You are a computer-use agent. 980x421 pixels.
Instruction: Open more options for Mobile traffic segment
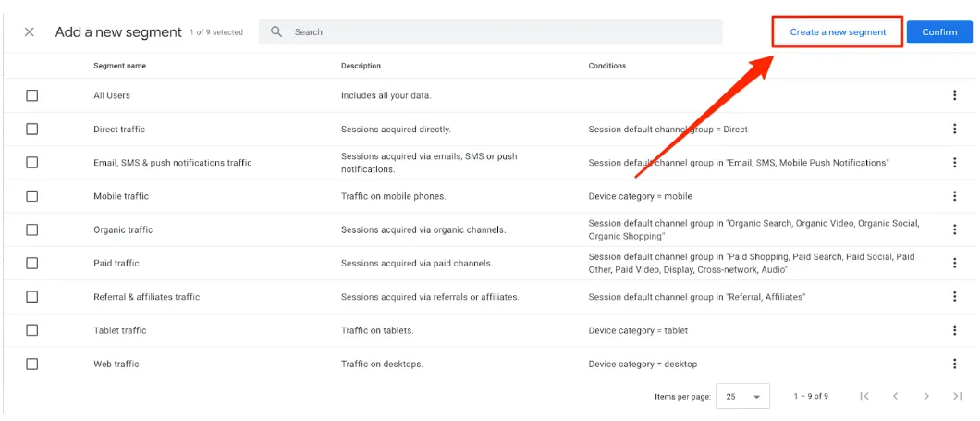coord(954,196)
